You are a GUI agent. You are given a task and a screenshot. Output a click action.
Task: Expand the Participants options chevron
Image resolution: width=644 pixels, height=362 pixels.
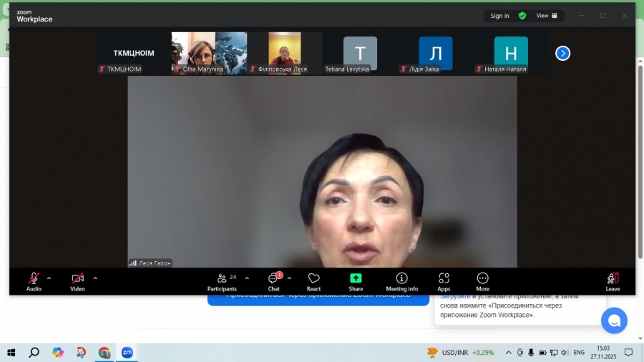(x=247, y=278)
